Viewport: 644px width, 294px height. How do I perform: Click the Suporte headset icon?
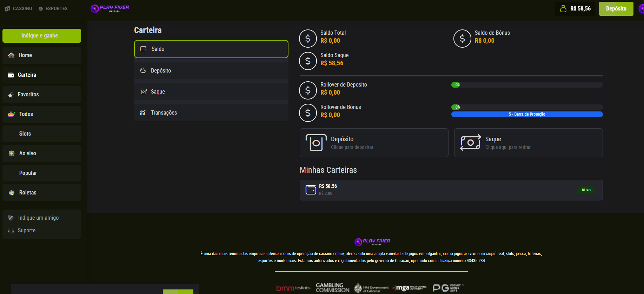coord(11,231)
